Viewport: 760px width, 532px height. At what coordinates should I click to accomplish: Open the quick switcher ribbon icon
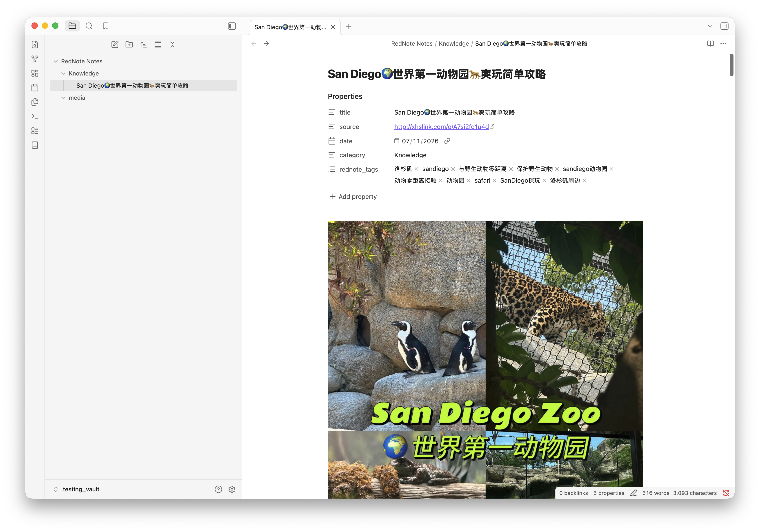point(35,44)
